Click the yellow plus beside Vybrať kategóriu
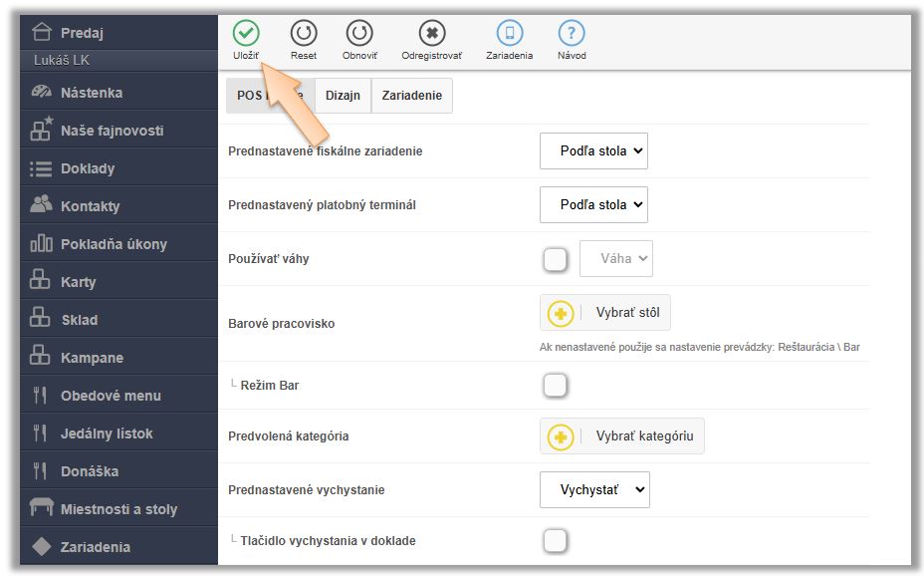This screenshot has width=924, height=576. coord(561,436)
